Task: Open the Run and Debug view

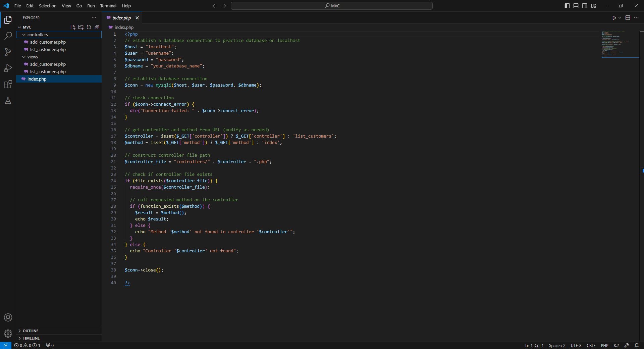Action: click(x=8, y=68)
